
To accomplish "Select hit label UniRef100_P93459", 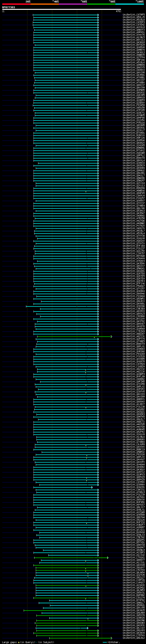I will (134, 105).
